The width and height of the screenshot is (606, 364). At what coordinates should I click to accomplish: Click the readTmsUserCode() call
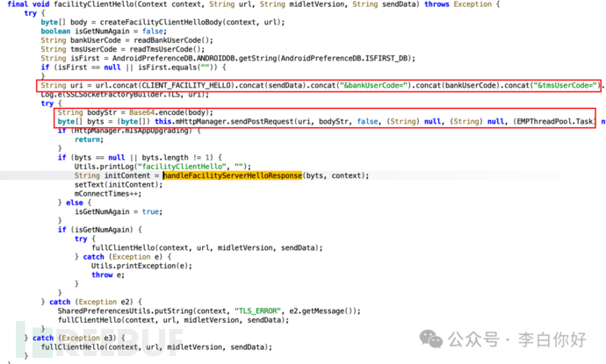pos(165,49)
